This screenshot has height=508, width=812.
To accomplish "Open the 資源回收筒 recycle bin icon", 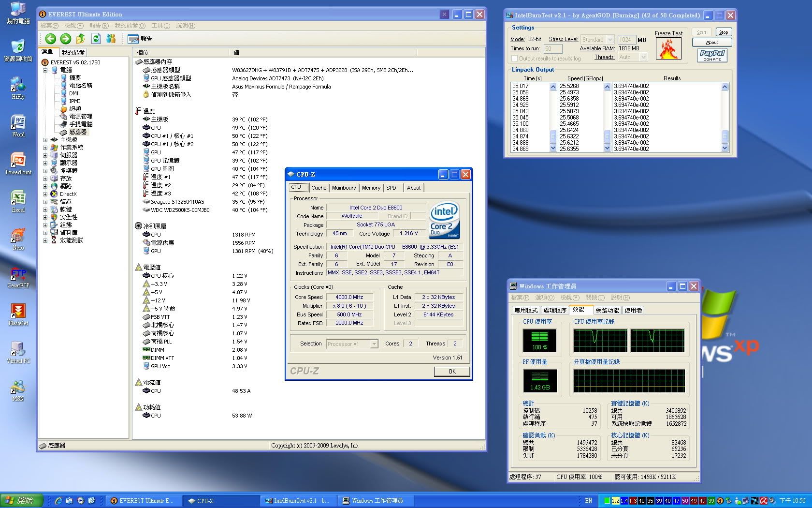I will (x=18, y=51).
